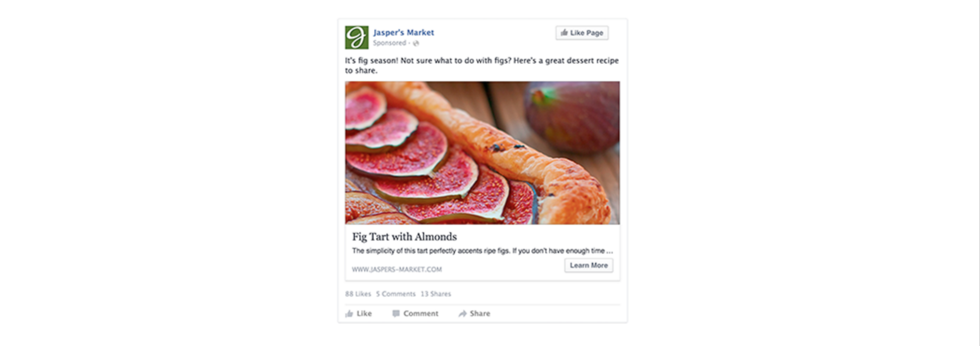Click the Learn More button

589,265
